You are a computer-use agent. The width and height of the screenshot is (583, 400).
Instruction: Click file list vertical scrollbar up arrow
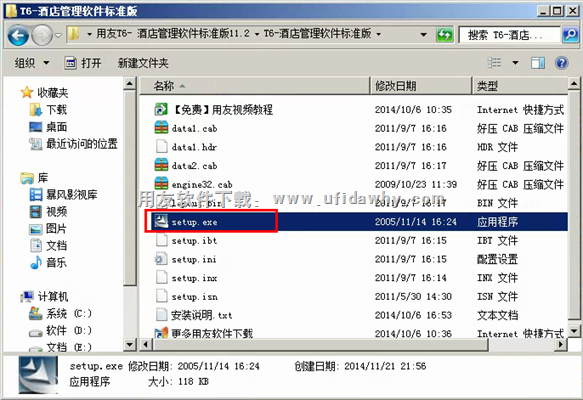[x=574, y=84]
